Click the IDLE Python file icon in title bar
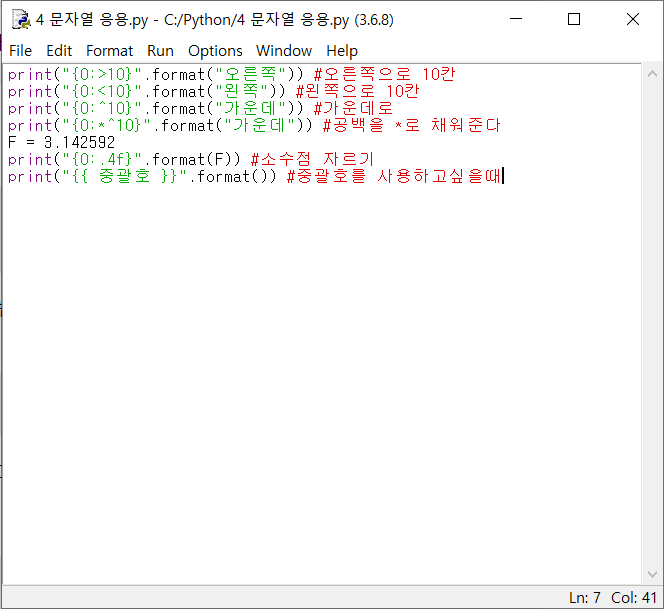The width and height of the screenshot is (664, 609). tap(21, 19)
